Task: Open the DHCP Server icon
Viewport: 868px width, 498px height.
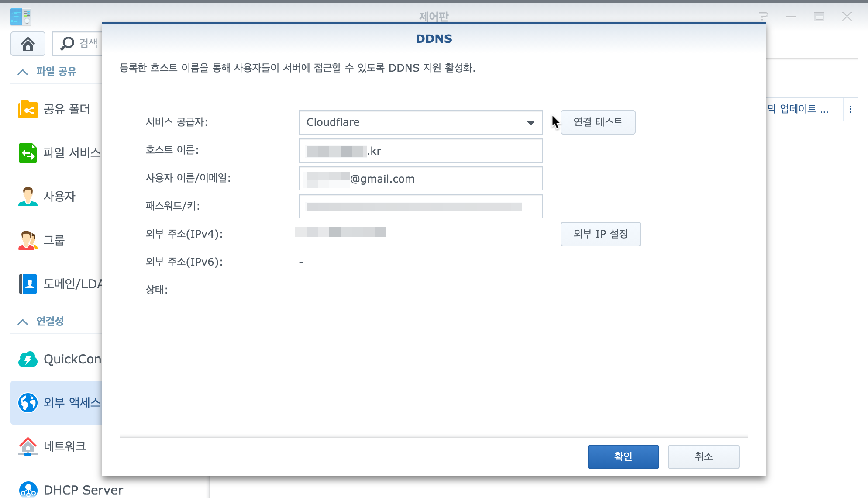Action: point(28,489)
